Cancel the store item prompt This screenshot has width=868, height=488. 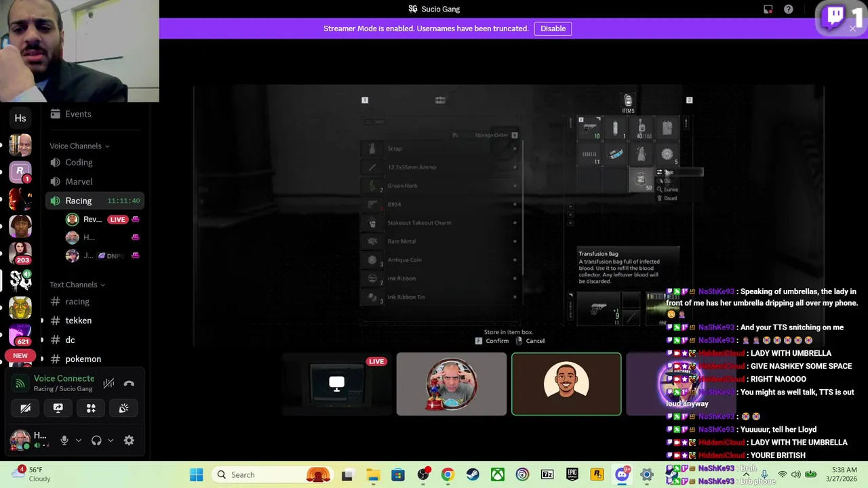(x=530, y=341)
